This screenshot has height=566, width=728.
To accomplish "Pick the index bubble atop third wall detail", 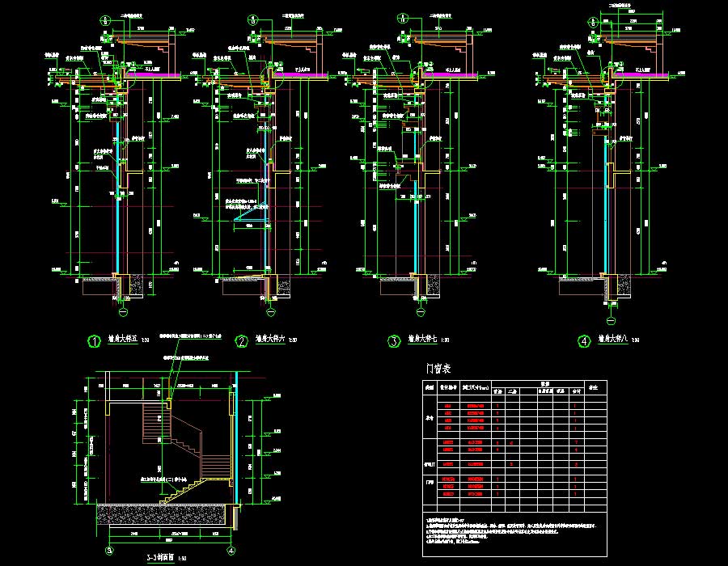I will (x=404, y=16).
